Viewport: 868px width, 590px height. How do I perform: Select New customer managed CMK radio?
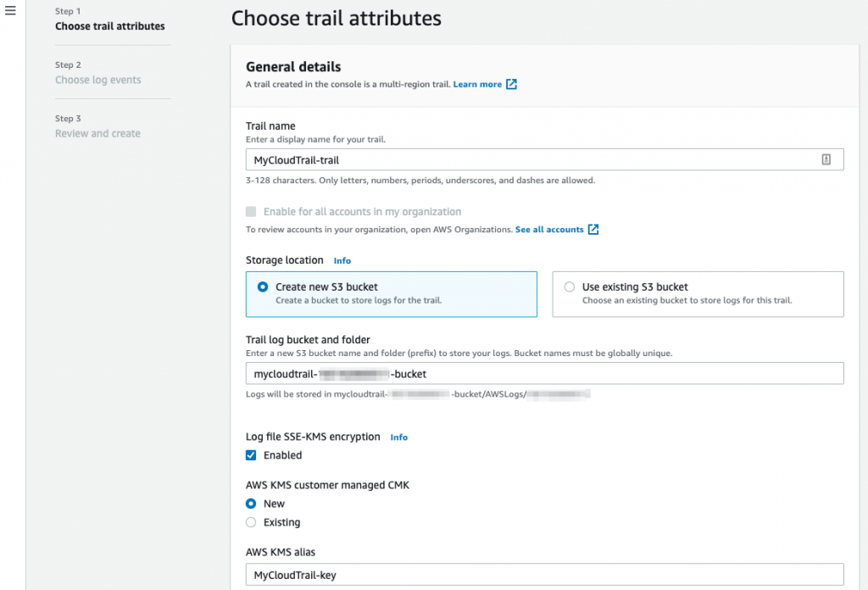point(251,504)
